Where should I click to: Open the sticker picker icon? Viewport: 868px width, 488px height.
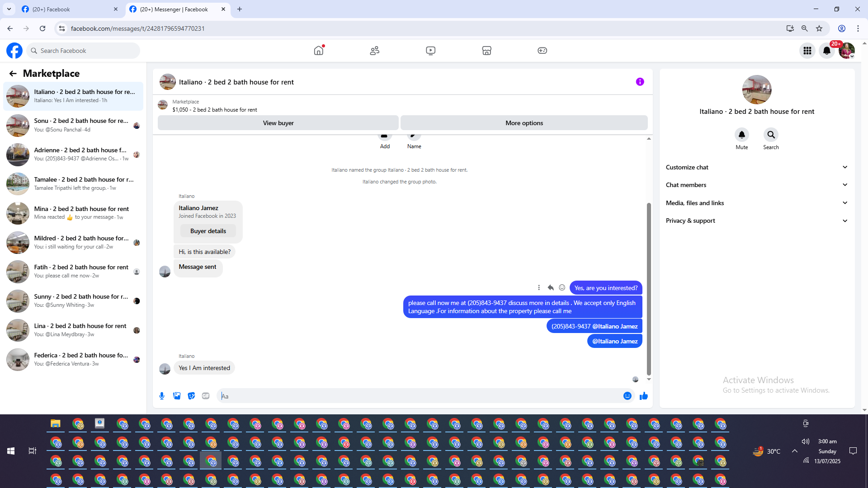pos(191,396)
